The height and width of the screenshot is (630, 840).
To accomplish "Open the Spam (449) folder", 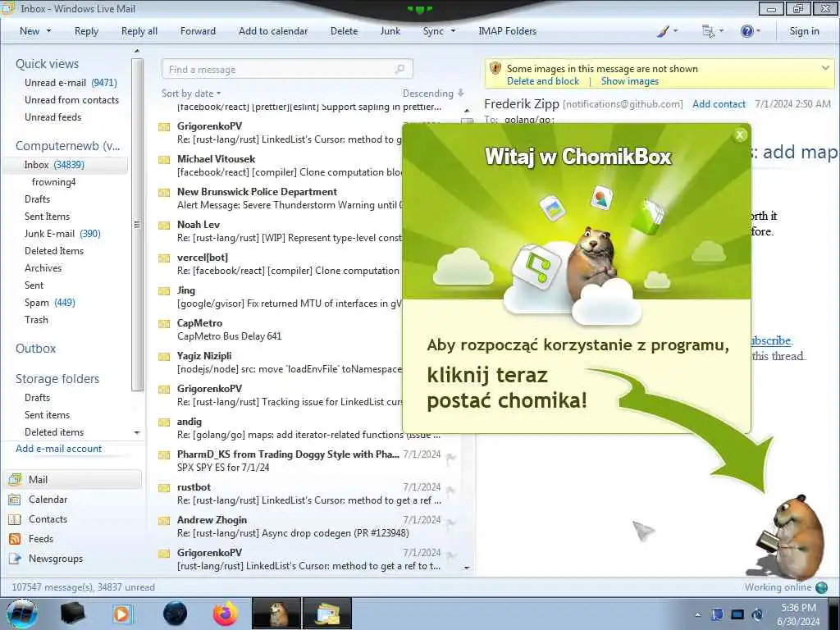I will tap(50, 303).
